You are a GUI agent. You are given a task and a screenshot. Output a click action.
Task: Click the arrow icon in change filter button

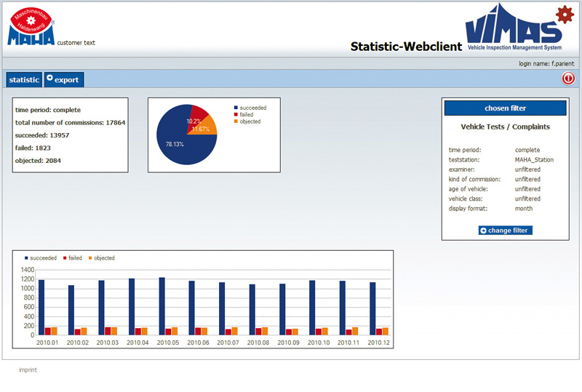click(x=483, y=231)
